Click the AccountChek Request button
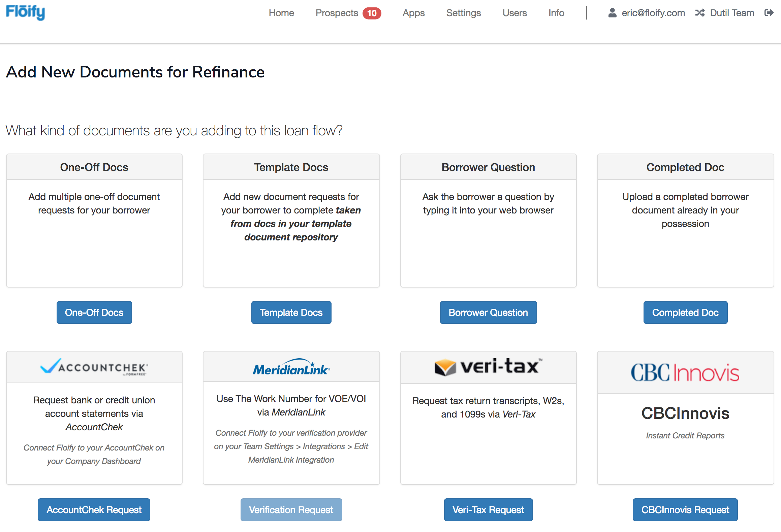The height and width of the screenshot is (532, 781). pos(94,509)
